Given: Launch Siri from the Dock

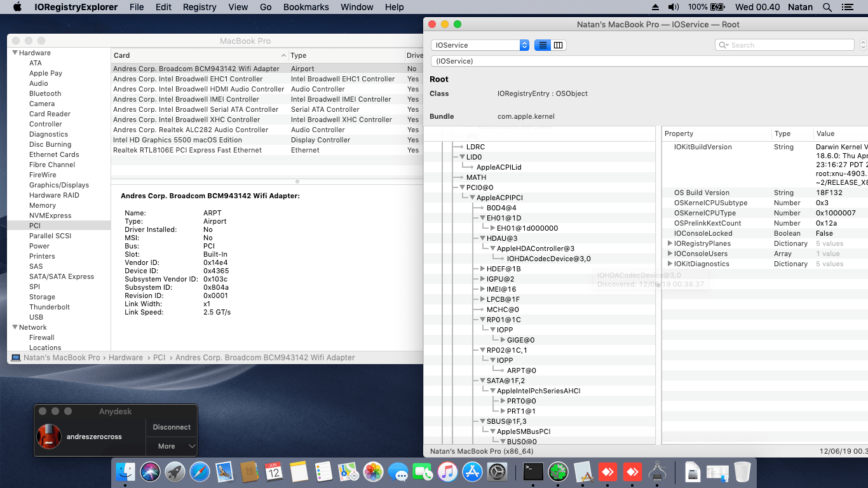Looking at the screenshot, I should pos(151,471).
